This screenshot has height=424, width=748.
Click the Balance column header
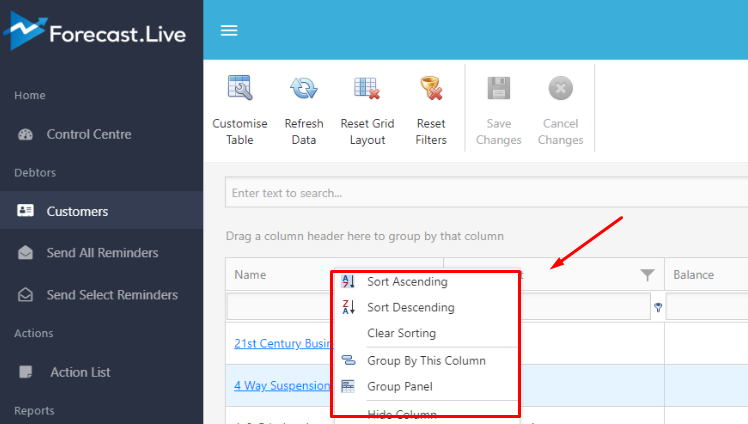click(x=694, y=275)
